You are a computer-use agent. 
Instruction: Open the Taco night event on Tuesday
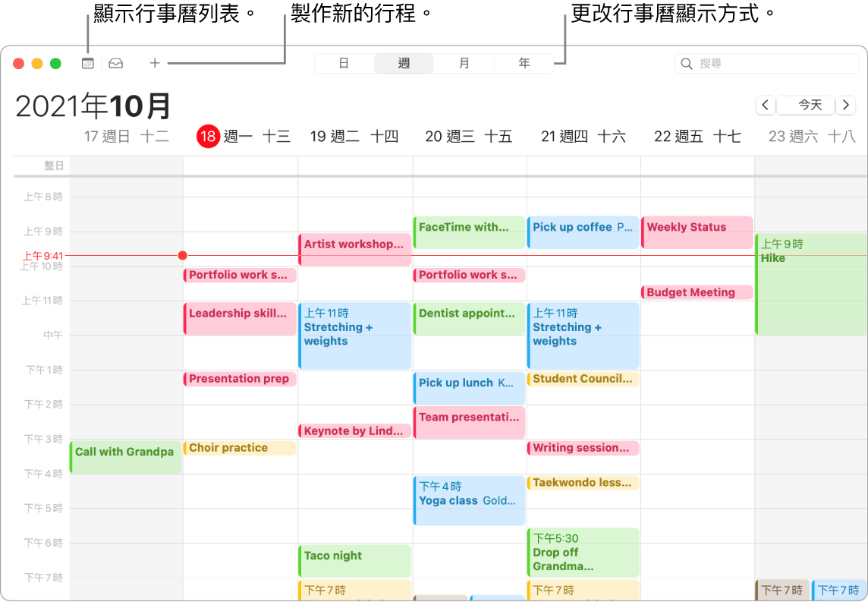(x=354, y=560)
